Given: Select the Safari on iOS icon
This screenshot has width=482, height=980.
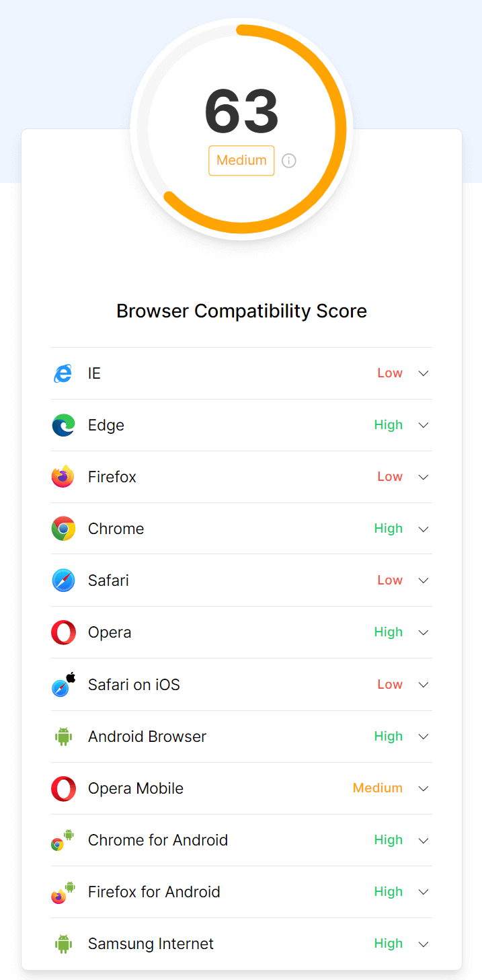Looking at the screenshot, I should click(64, 684).
